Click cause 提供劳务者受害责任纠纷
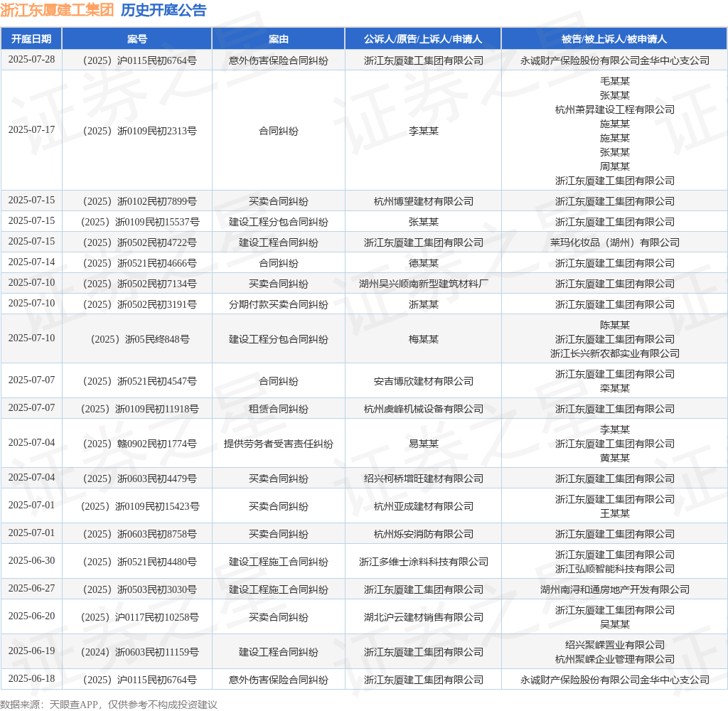The height and width of the screenshot is (711, 728). [x=278, y=444]
